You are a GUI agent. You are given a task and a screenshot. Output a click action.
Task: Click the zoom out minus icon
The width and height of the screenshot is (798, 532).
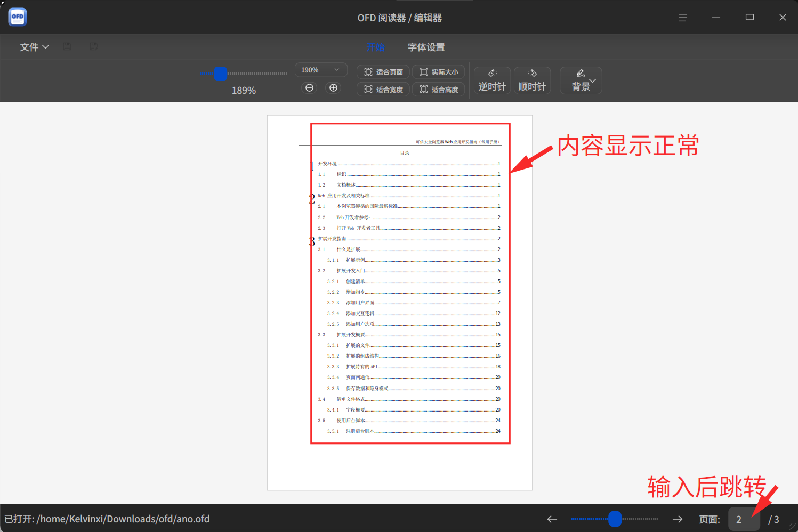tap(309, 88)
